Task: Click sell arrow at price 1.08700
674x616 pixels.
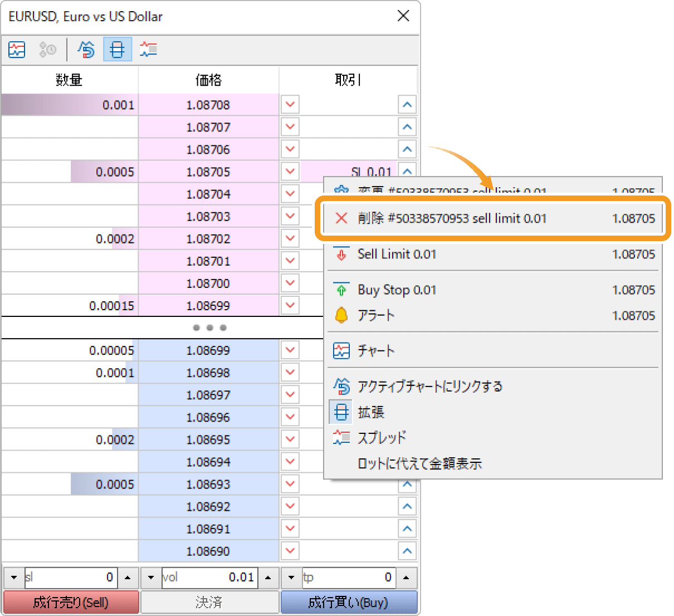Action: coord(290,283)
